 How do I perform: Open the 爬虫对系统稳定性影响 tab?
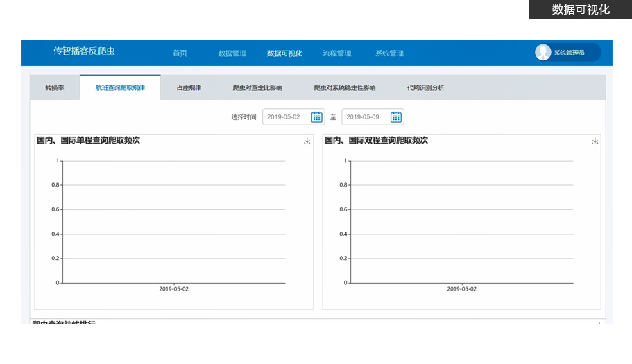coord(344,88)
